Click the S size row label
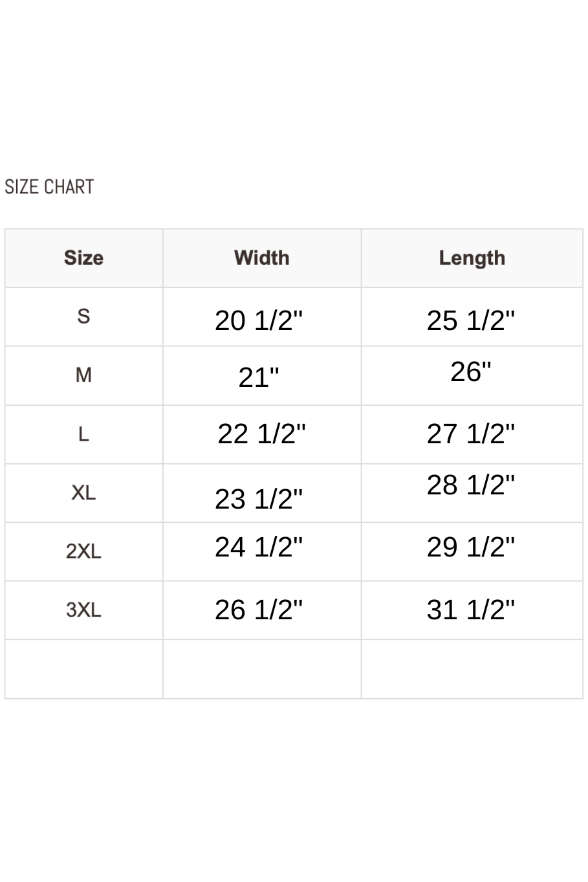Viewport: 588px width, 882px height. [83, 316]
